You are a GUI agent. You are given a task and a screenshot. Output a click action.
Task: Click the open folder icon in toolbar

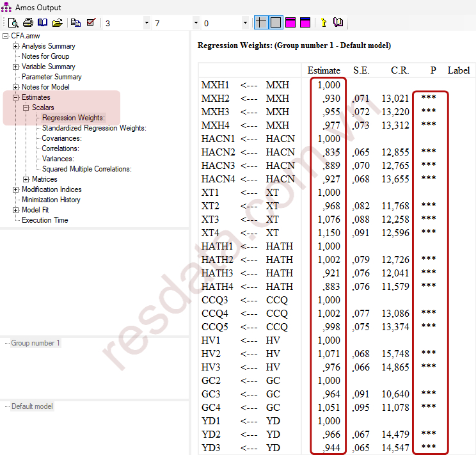click(x=58, y=23)
